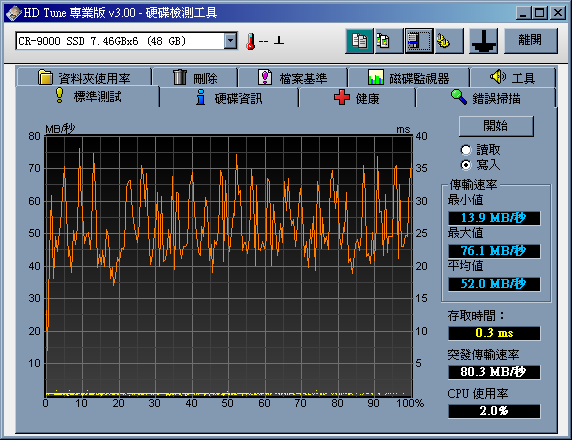Image resolution: width=572 pixels, height=440 pixels.
Task: Select the 寫入 (write) radio button
Action: tap(466, 165)
